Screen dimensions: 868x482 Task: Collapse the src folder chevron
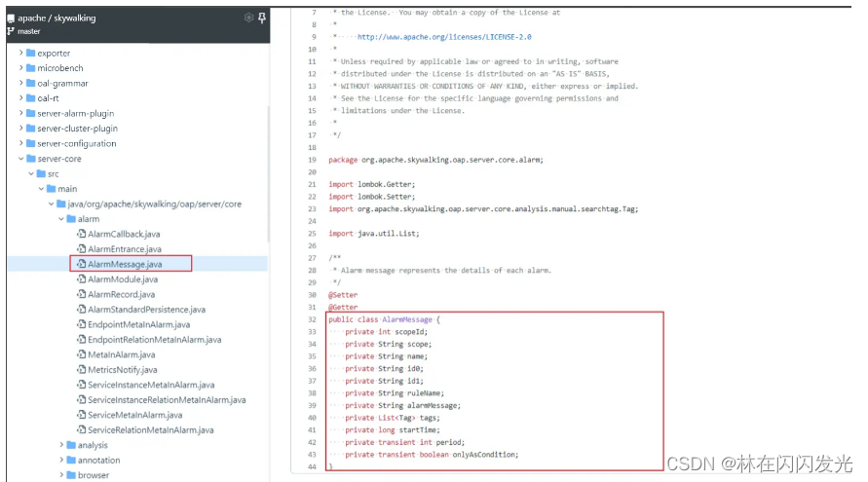pos(31,173)
